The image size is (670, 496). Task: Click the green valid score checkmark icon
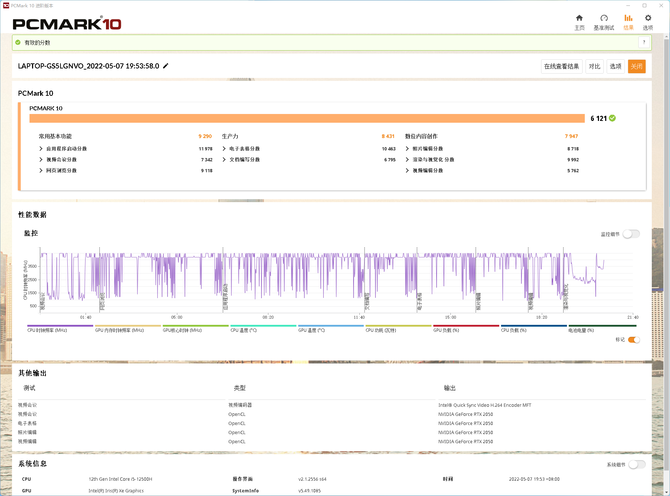click(x=18, y=42)
